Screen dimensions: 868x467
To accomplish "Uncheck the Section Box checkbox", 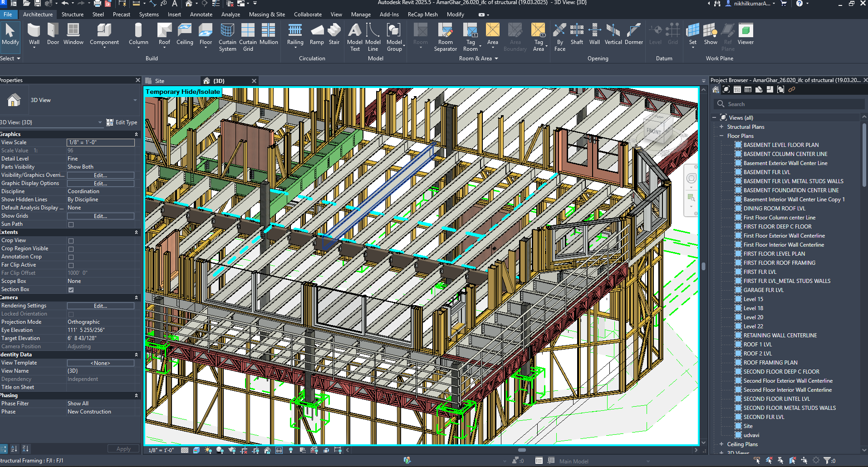I will coord(71,290).
